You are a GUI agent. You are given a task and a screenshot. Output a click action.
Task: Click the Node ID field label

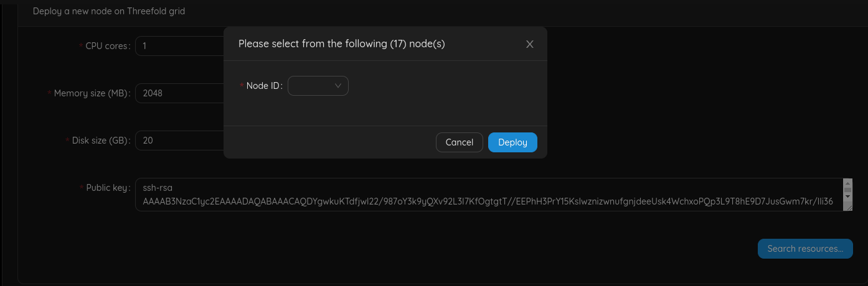[264, 86]
